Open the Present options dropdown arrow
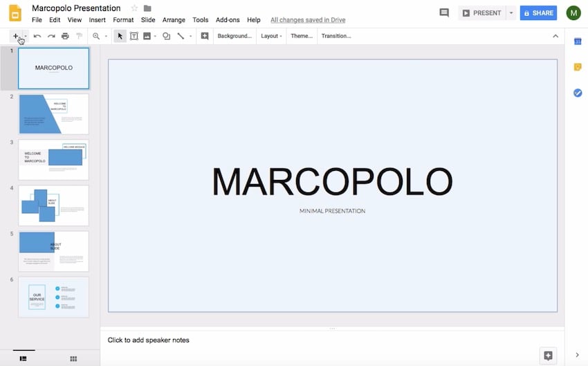Viewport: 588px width, 366px height. click(x=511, y=13)
